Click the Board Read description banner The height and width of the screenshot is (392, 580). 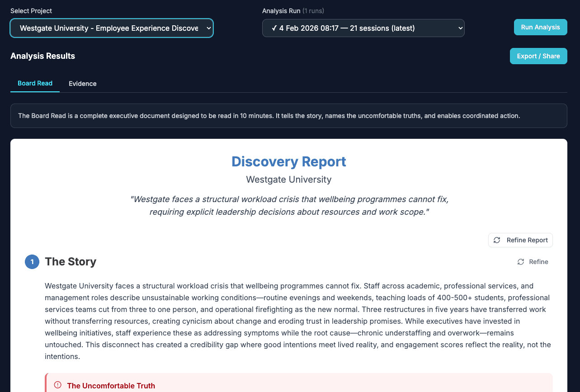288,116
